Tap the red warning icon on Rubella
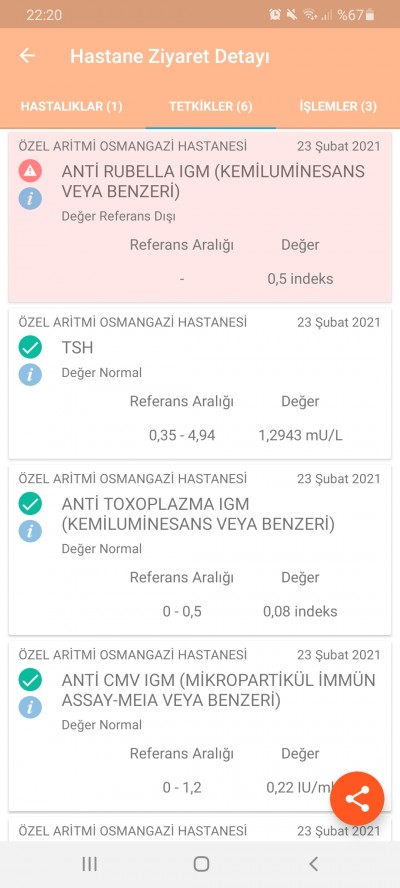This screenshot has width=400, height=888. (30, 170)
